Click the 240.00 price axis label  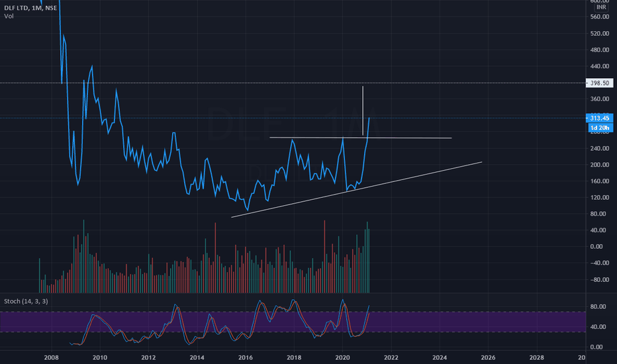coord(600,148)
